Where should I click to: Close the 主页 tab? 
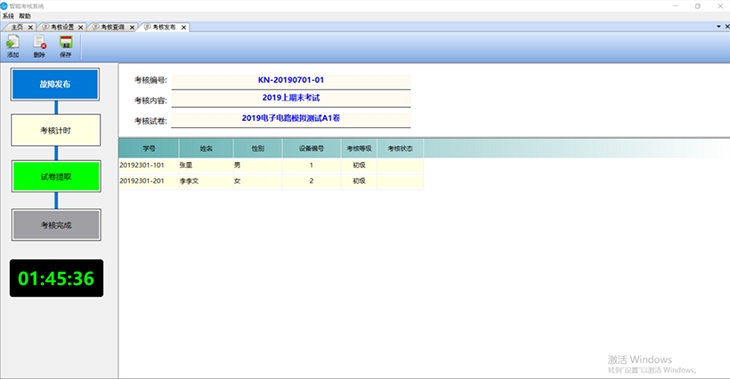pos(30,27)
